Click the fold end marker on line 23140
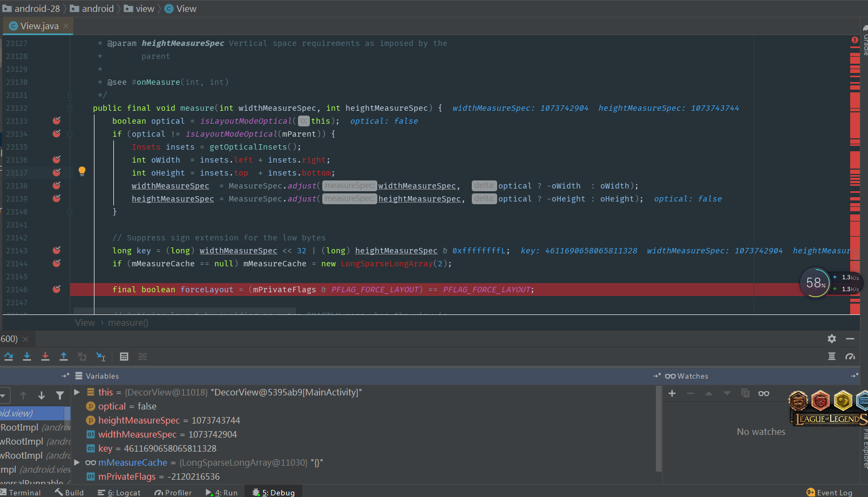 point(70,212)
